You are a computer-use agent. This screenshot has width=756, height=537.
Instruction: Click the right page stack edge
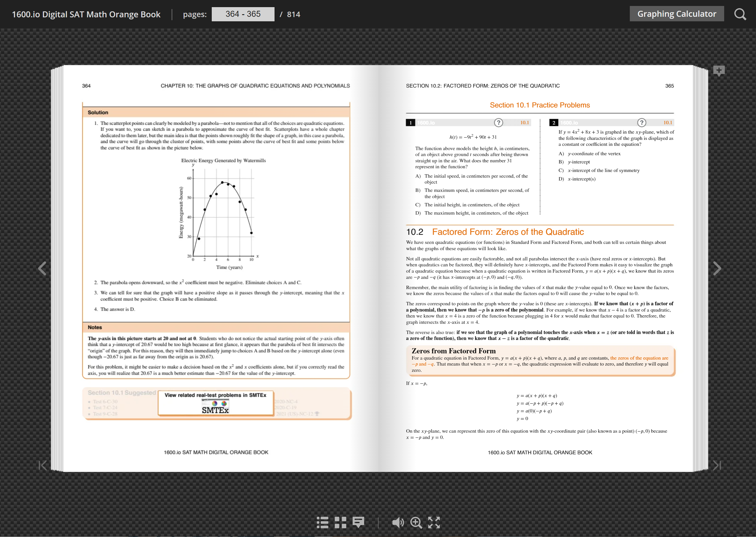701,268
